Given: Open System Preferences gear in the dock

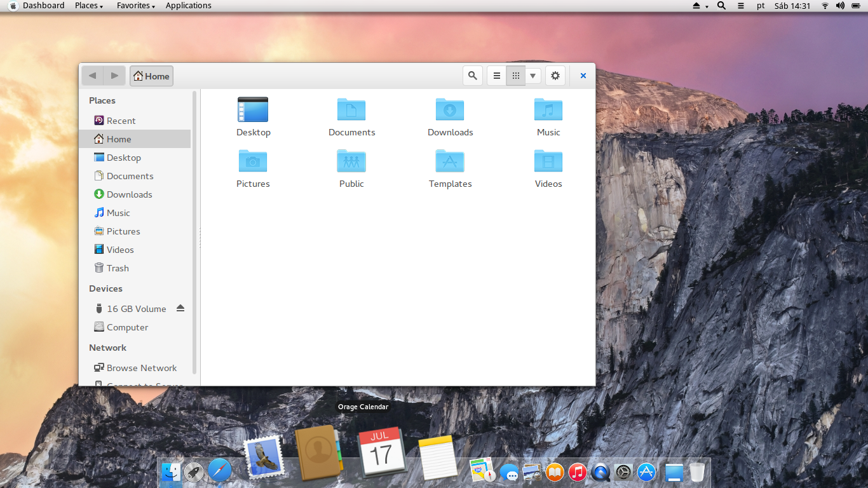Looking at the screenshot, I should (x=624, y=472).
